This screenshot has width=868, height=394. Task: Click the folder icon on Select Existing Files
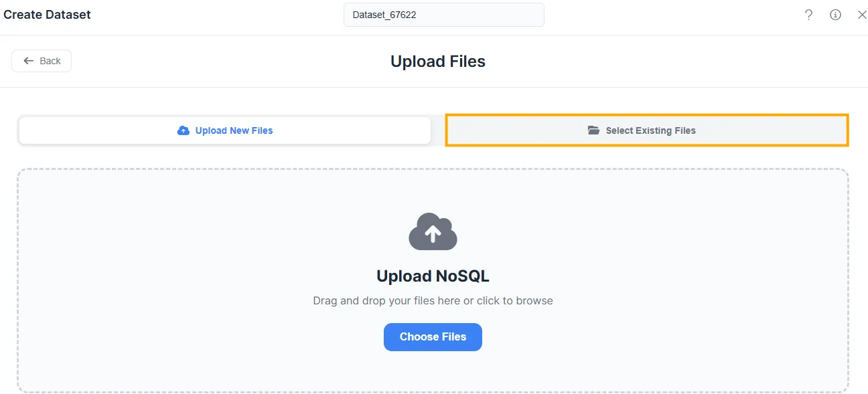[x=593, y=130]
